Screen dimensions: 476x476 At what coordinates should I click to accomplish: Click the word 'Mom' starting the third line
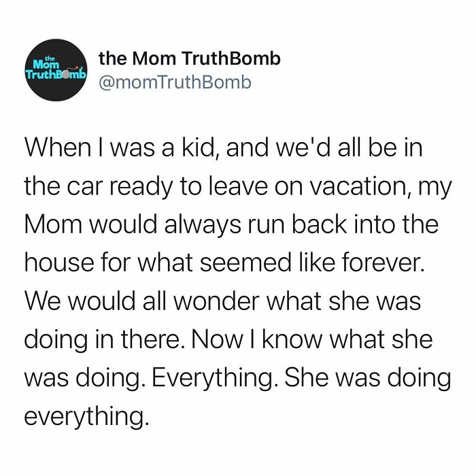tap(54, 224)
